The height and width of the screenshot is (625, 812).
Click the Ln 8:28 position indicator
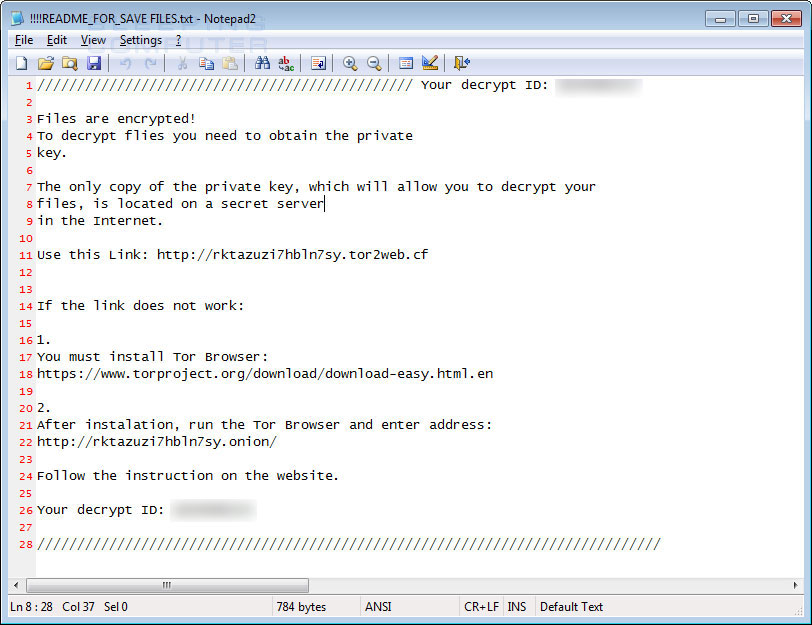tap(30, 606)
